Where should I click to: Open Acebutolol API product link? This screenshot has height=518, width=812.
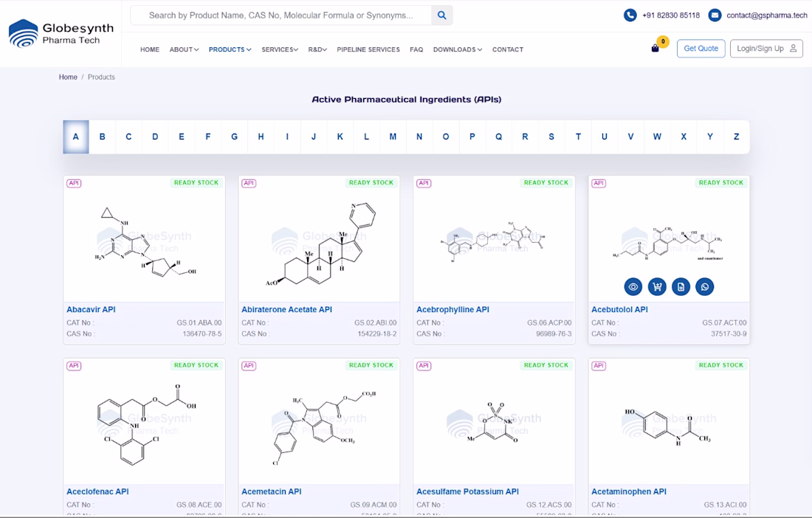[x=620, y=309]
